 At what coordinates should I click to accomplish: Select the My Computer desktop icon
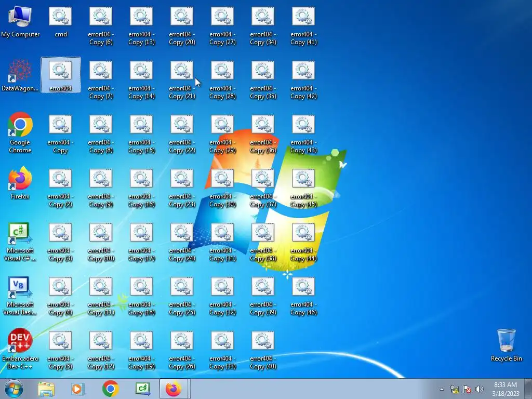pyautogui.click(x=20, y=22)
